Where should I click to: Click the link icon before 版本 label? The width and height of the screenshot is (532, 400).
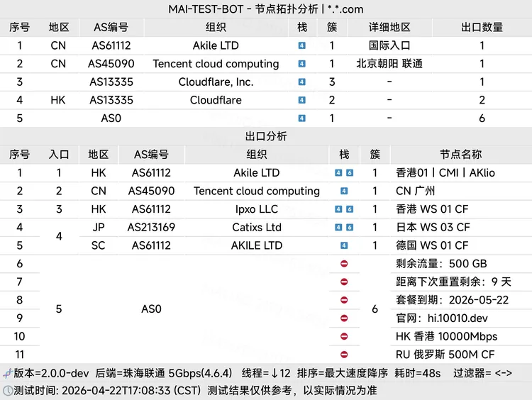click(x=7, y=373)
